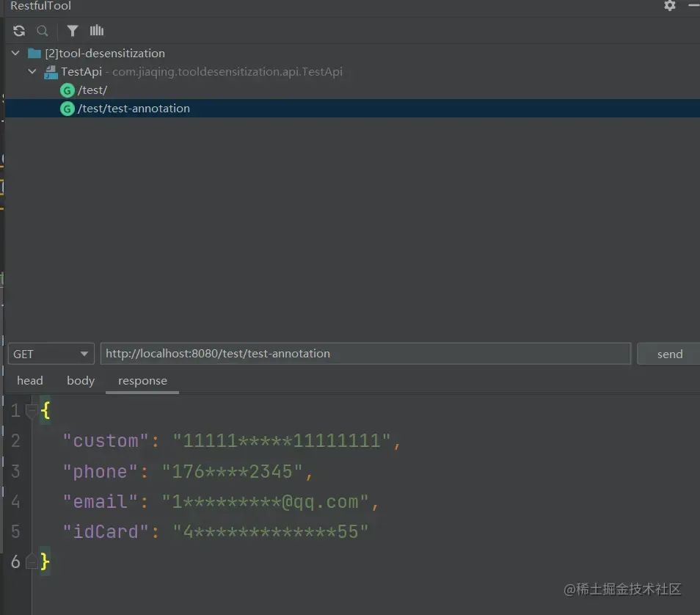Hide the RestfulTool panel with minimize icon
Viewport: 700px width, 615px height.
click(x=693, y=5)
